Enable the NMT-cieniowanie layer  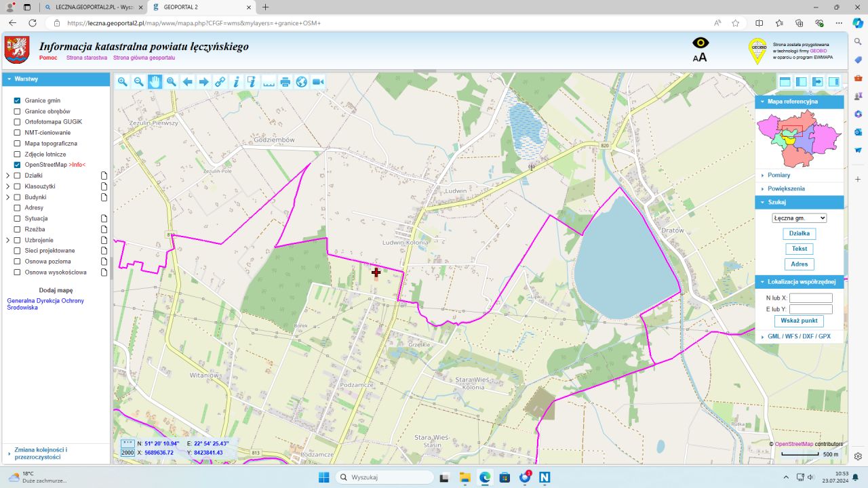[18, 133]
